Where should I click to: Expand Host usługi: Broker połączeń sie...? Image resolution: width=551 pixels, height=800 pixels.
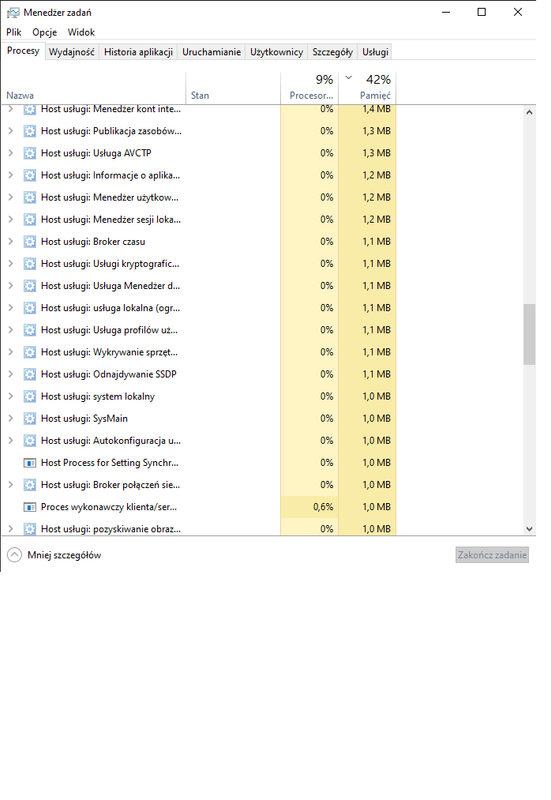coord(11,485)
